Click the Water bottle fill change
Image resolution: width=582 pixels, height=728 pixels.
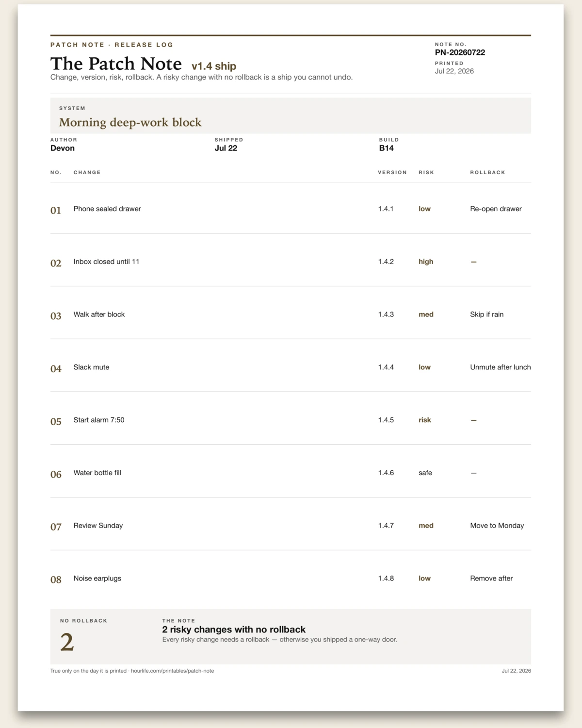[x=97, y=473]
